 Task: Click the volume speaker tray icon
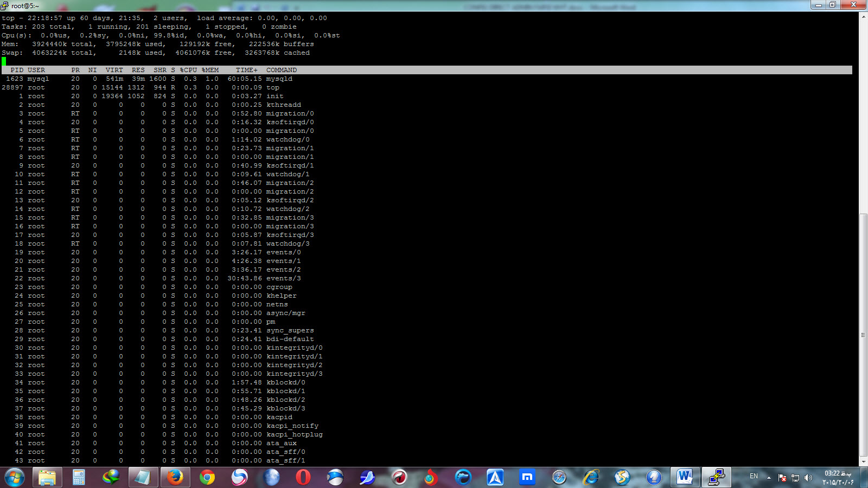pos(808,478)
